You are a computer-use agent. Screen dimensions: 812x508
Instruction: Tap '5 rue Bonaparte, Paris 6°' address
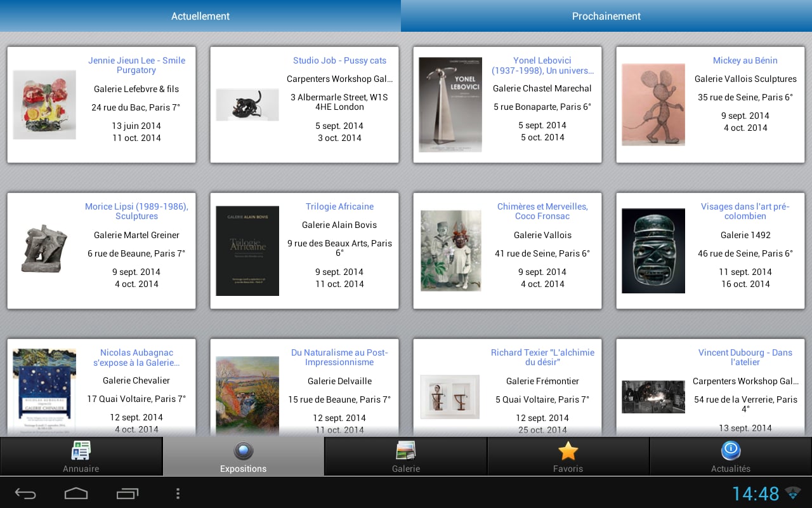pyautogui.click(x=542, y=107)
